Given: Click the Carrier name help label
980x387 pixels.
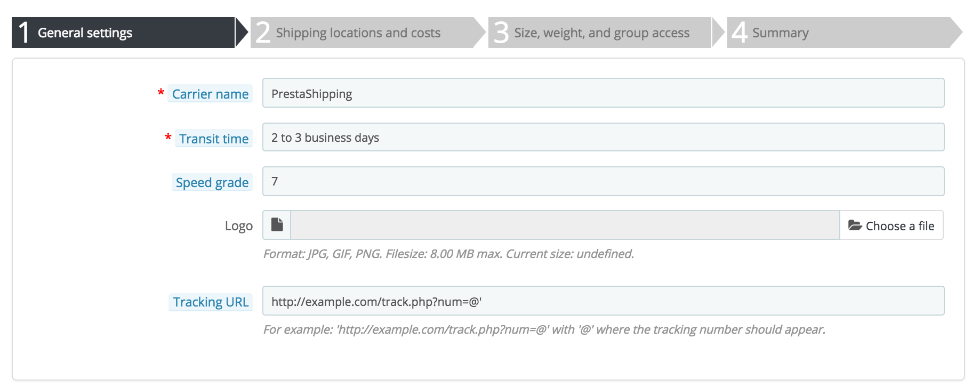Looking at the screenshot, I should (x=210, y=94).
